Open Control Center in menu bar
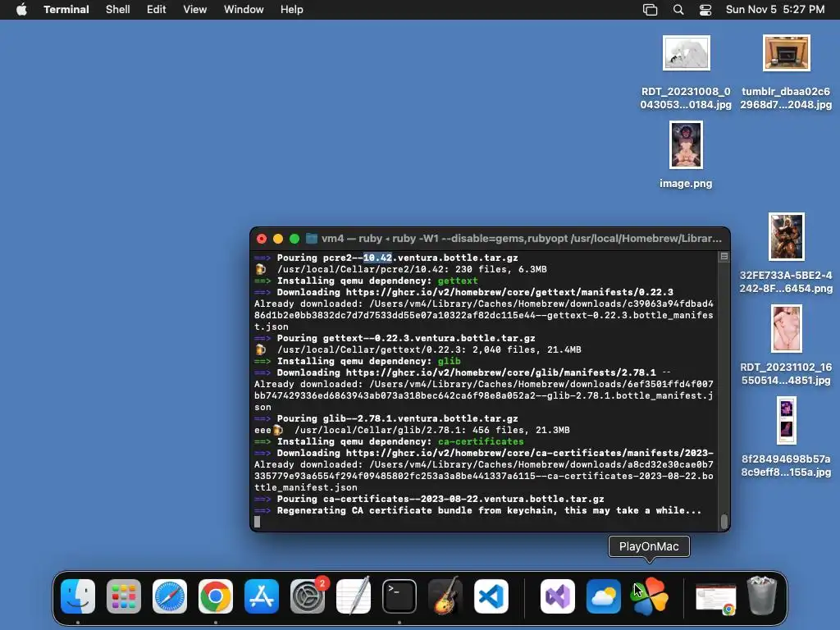The width and height of the screenshot is (840, 630). click(x=705, y=10)
